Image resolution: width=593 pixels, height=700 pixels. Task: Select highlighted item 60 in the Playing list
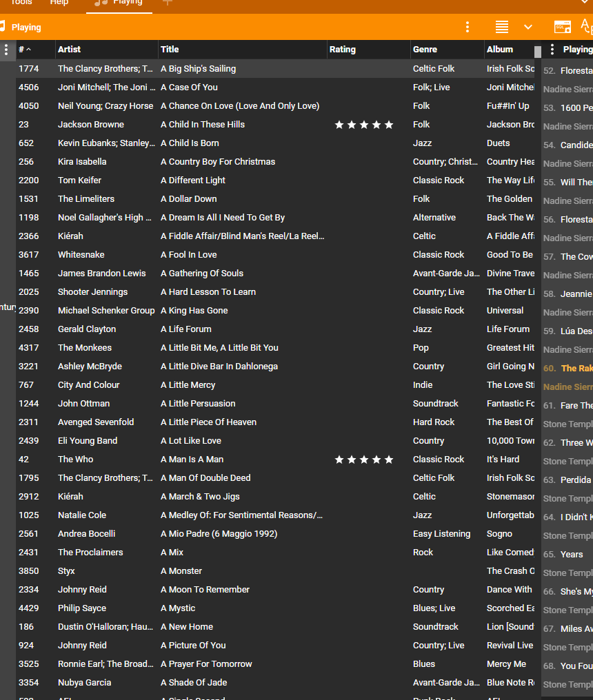(567, 369)
